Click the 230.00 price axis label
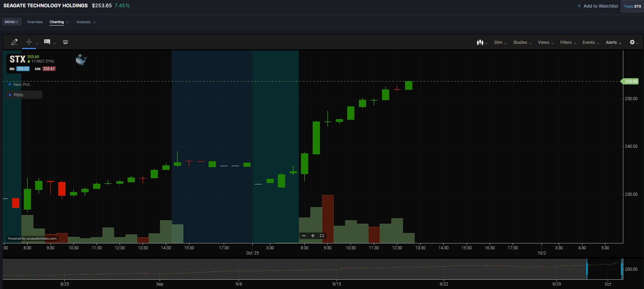This screenshot has height=289, width=644. [x=631, y=194]
